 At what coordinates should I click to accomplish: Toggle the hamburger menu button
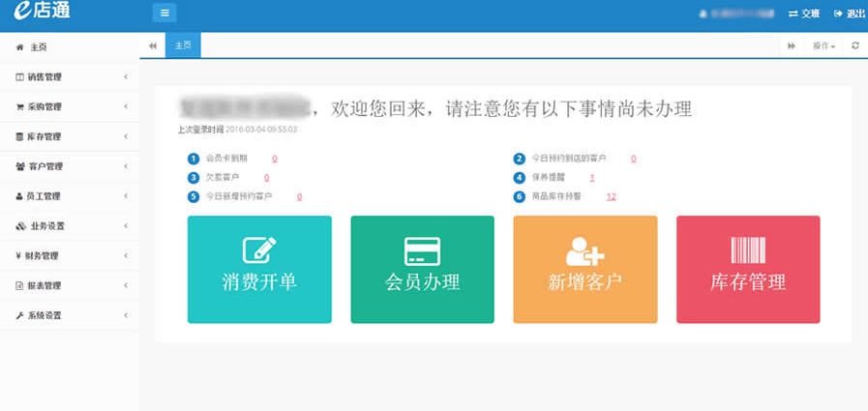pos(165,13)
